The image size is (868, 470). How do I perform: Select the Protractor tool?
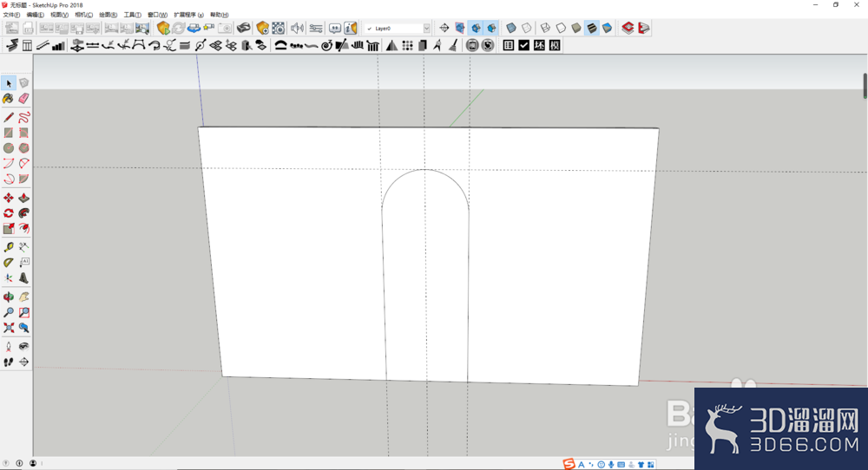[9, 263]
